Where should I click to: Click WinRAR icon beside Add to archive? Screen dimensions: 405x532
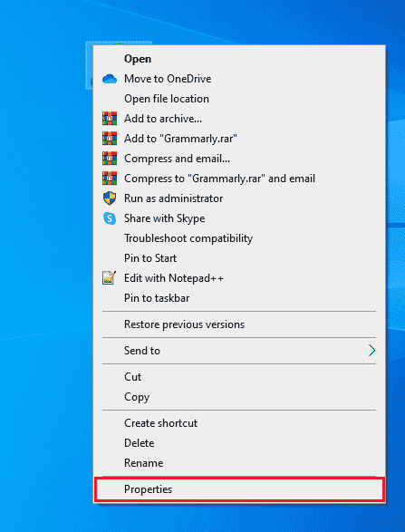click(x=110, y=119)
